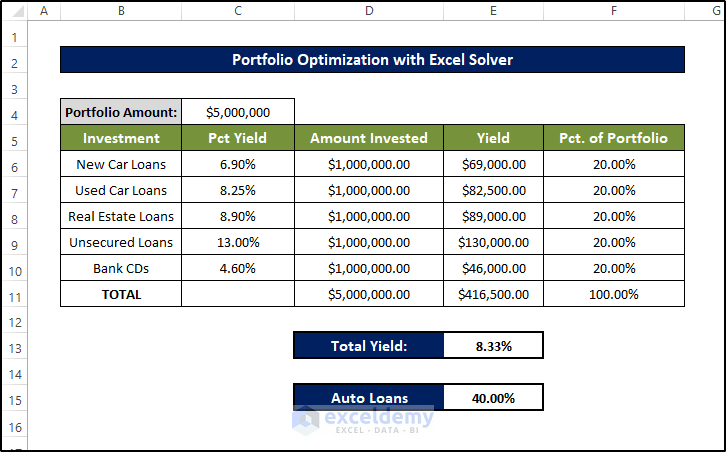Select column C header
726x452 pixels.
(238, 11)
